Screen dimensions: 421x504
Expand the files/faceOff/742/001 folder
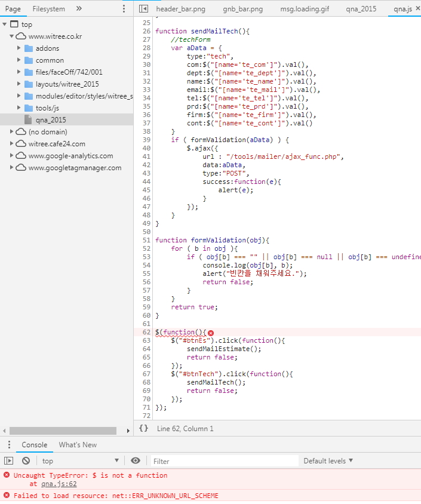tap(19, 72)
